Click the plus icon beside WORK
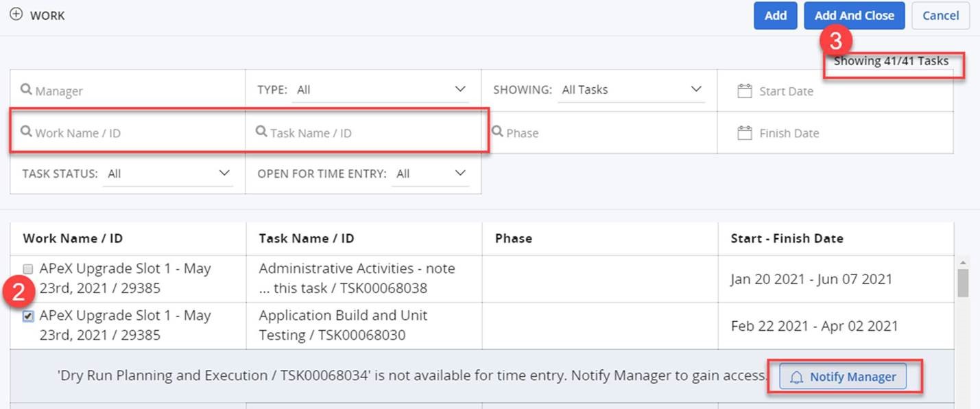Image resolution: width=980 pixels, height=409 pixels. point(16,14)
